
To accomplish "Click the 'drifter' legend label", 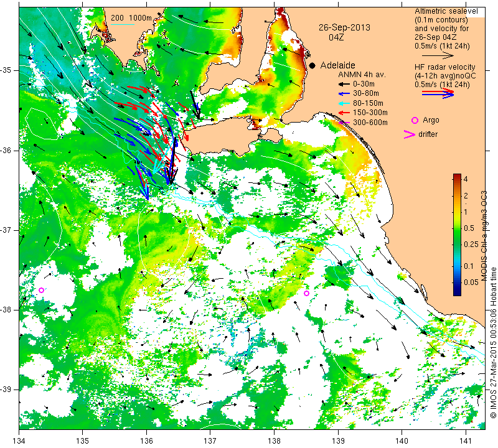I will 428,134.
